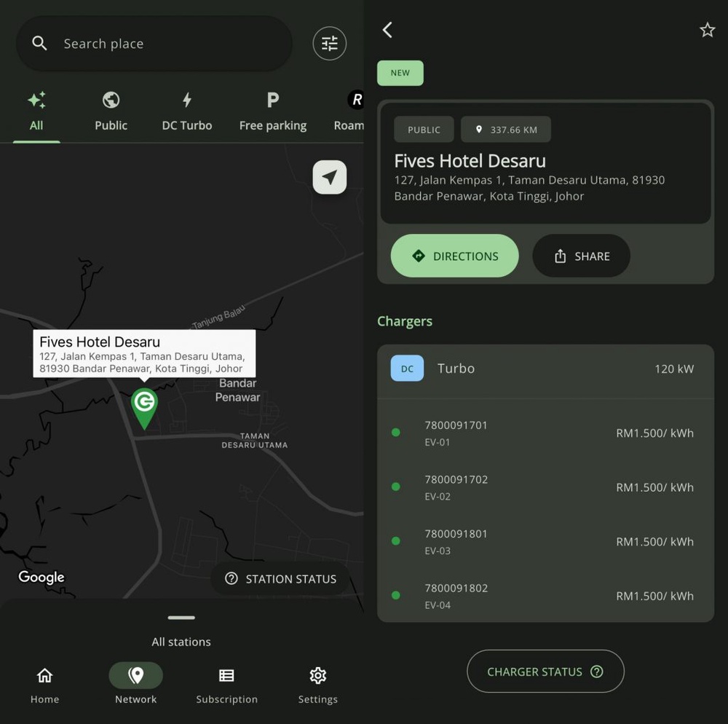
Task: Tap the locate-me arrow button on map
Action: 329,177
